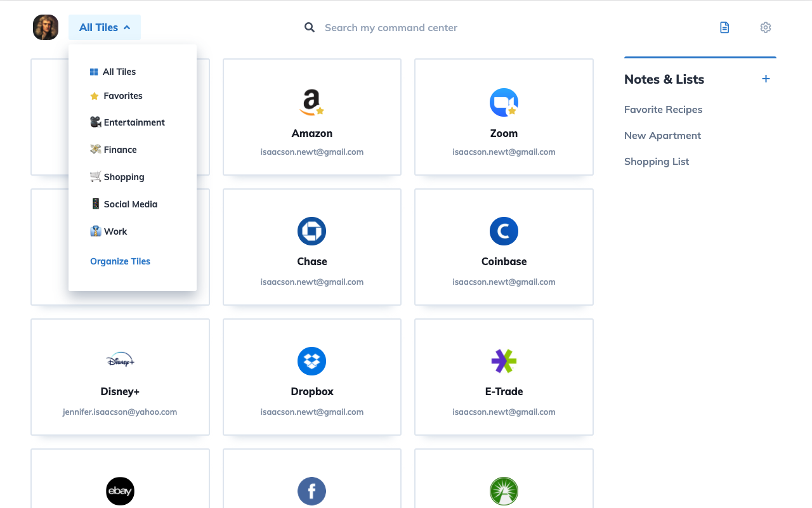Click the email under the Coinbase tile
Image resolution: width=812 pixels, height=508 pixels.
click(x=504, y=282)
